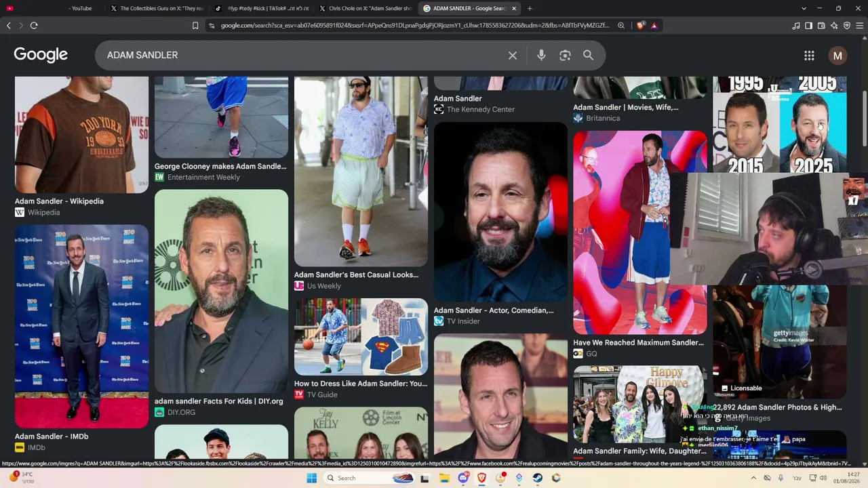Open the tab search dropdown arrow
Viewport: 868px width, 488px height.
click(804, 8)
